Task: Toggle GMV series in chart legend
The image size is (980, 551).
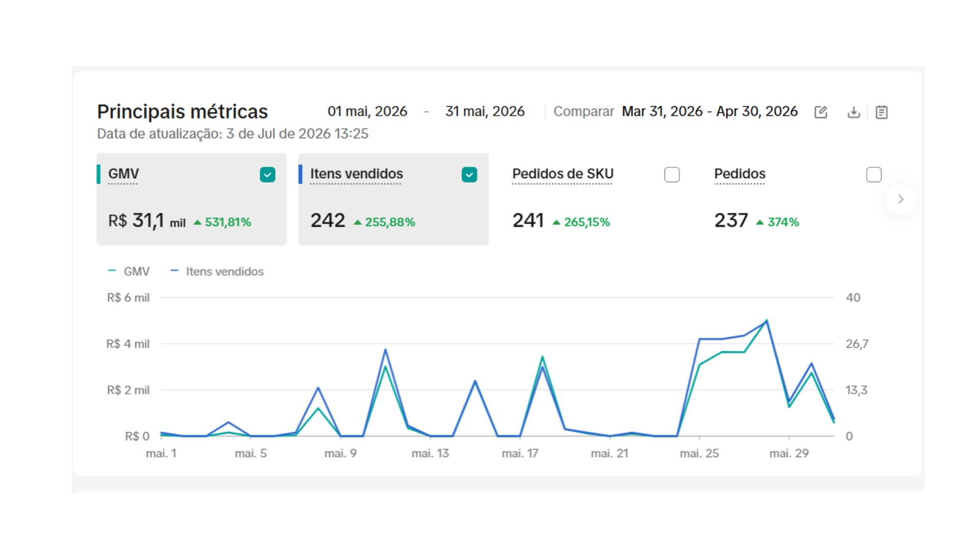Action: coord(129,271)
